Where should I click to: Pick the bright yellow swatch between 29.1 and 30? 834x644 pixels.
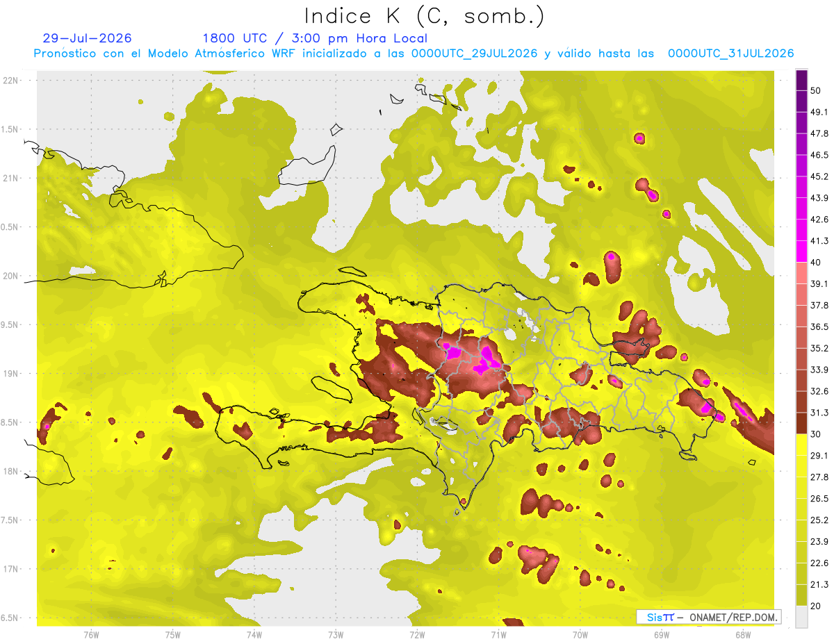pos(801,445)
